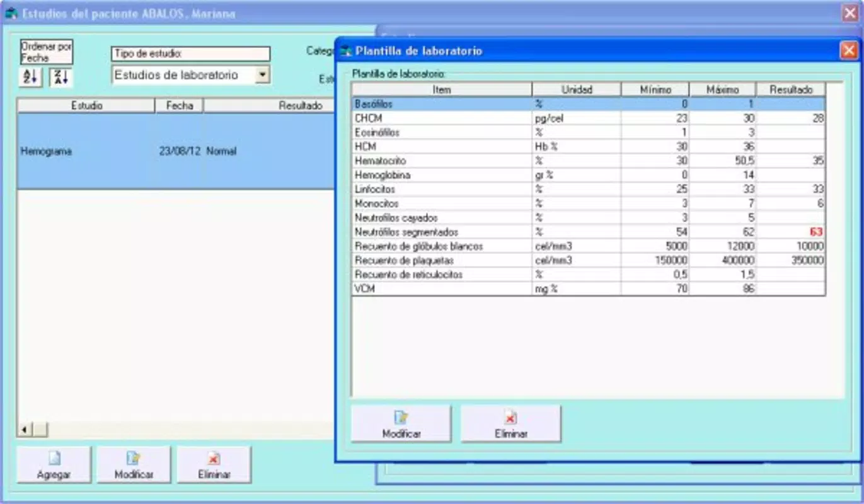Click the Estudio column header
864x504 pixels.
[86, 106]
